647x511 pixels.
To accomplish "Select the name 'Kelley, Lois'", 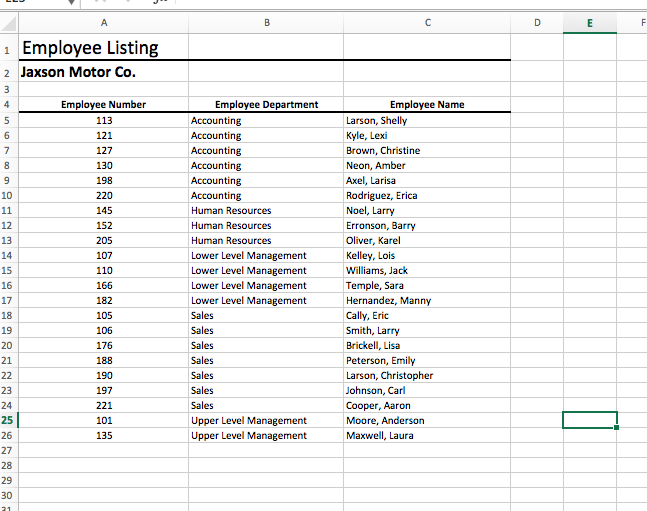I will coord(370,256).
